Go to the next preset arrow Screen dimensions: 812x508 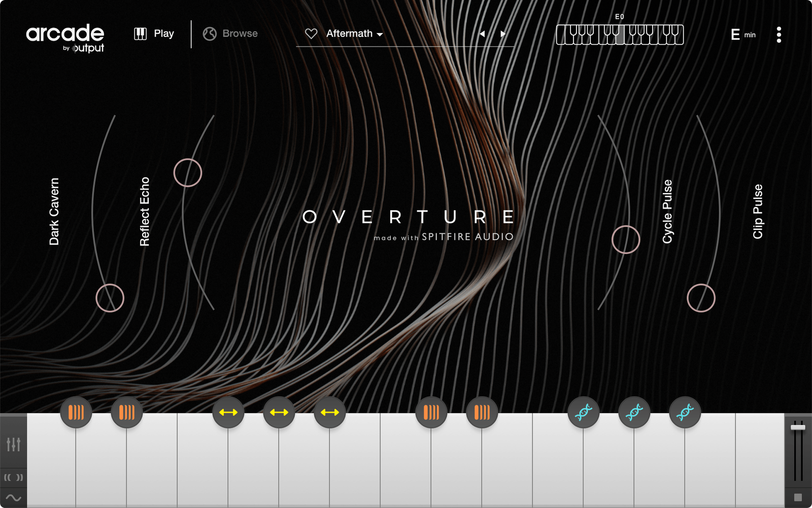502,34
